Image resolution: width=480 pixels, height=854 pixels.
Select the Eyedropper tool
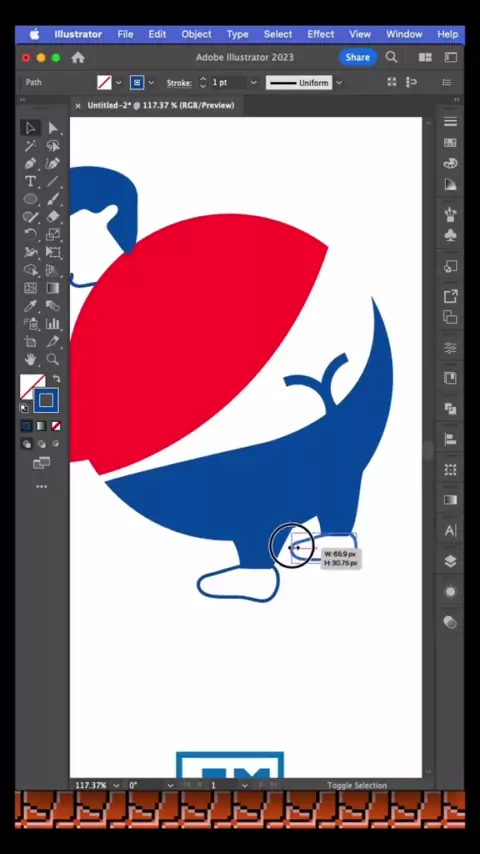(31, 306)
